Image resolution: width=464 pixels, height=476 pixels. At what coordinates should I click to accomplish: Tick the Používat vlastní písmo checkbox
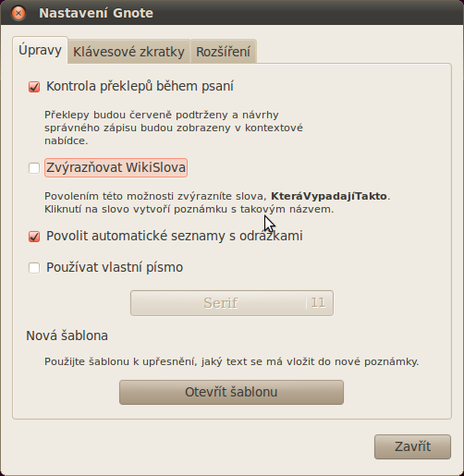(34, 268)
